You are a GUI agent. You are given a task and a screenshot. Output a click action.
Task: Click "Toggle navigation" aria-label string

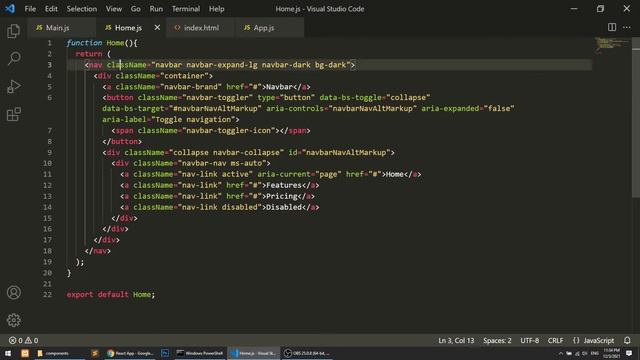pyautogui.click(x=193, y=120)
